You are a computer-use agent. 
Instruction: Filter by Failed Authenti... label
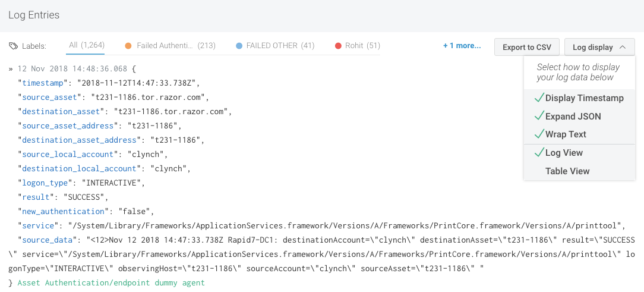tap(170, 46)
